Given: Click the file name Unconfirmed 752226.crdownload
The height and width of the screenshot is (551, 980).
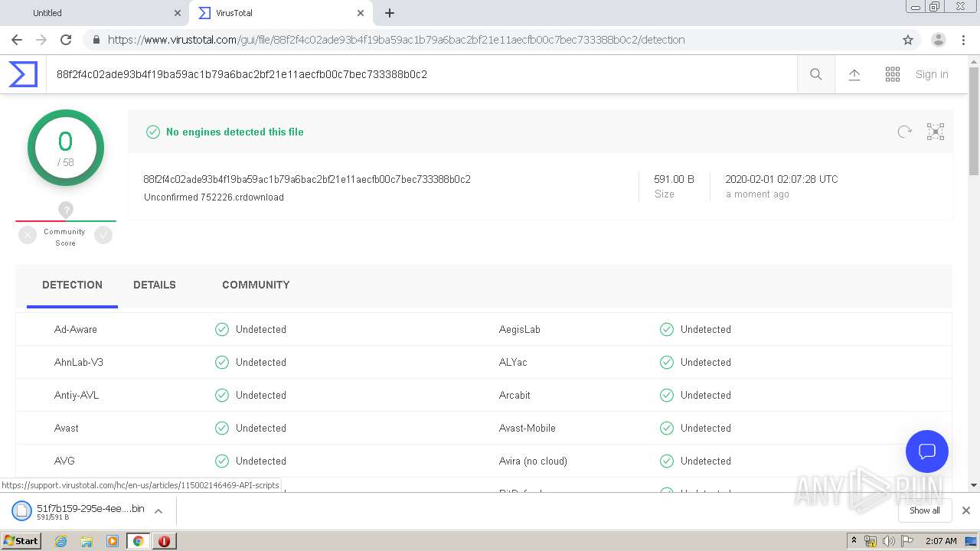Looking at the screenshot, I should tap(214, 197).
